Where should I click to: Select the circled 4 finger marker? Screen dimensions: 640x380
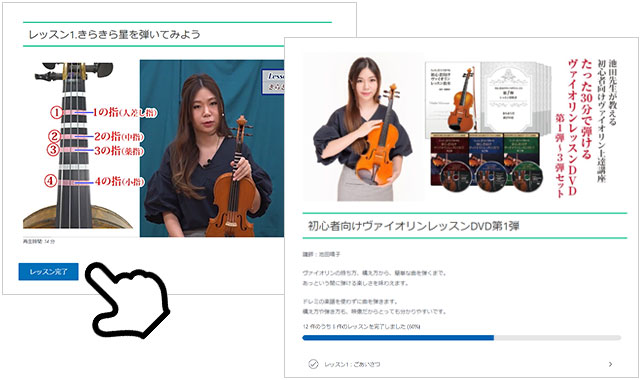(50, 181)
